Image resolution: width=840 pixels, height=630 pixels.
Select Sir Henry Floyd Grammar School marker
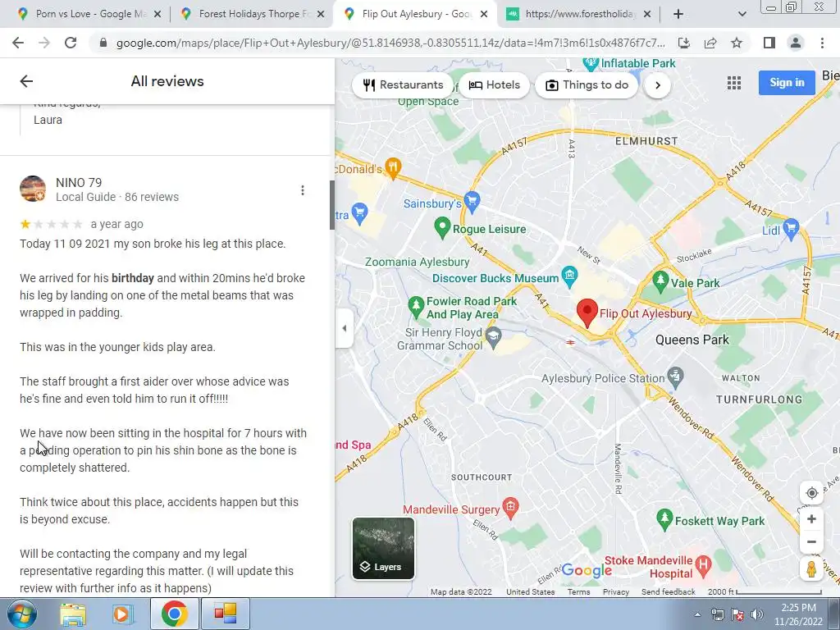(493, 337)
